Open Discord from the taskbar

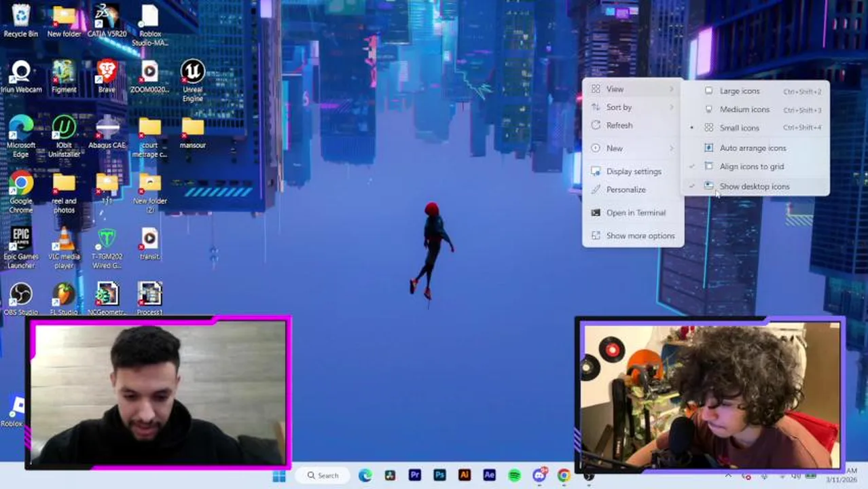pos(539,475)
